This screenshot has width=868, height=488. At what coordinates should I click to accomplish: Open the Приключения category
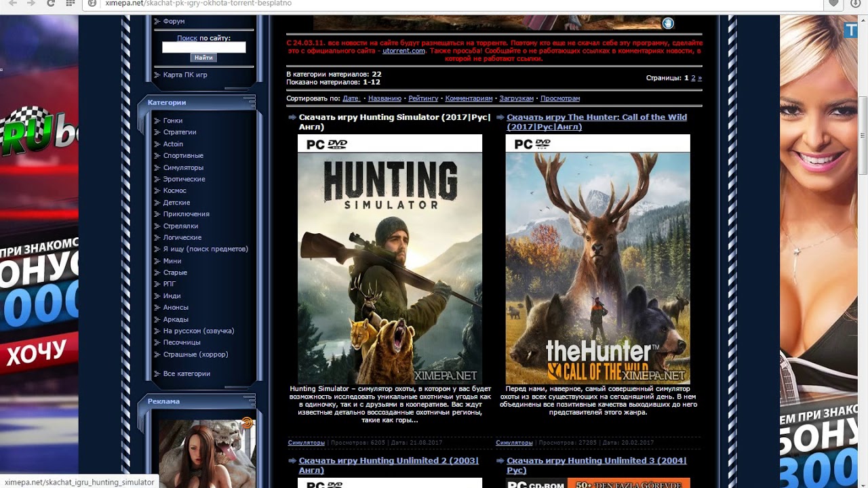click(x=186, y=214)
